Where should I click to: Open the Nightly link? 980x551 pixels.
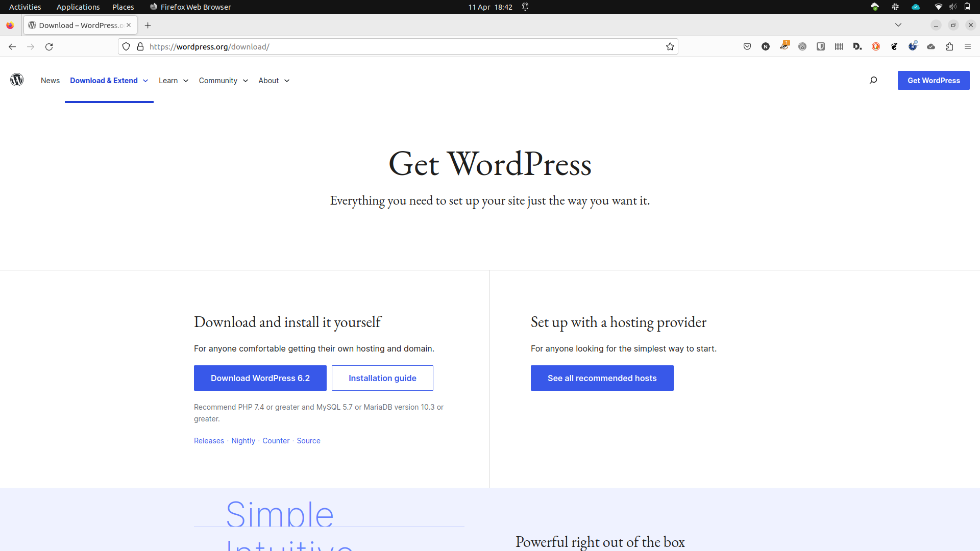pyautogui.click(x=243, y=441)
